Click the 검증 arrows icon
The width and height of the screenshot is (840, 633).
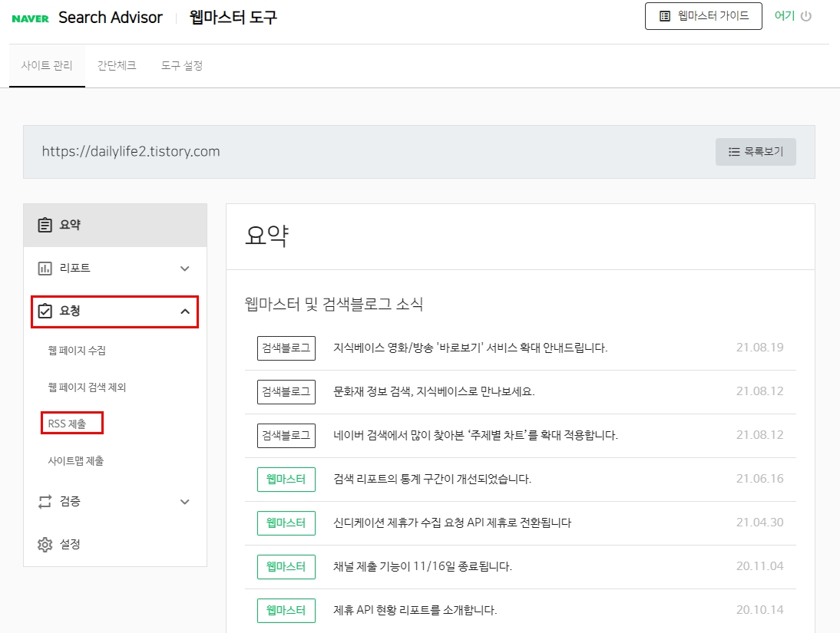click(x=45, y=502)
